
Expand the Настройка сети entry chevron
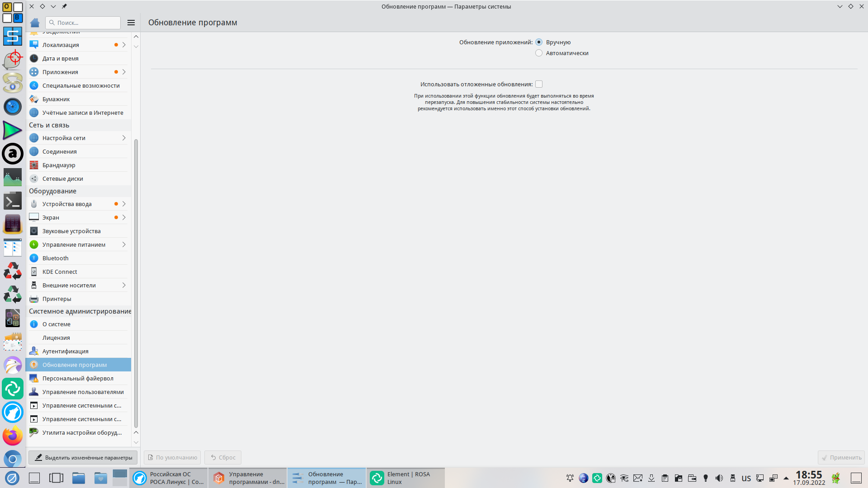(x=124, y=138)
